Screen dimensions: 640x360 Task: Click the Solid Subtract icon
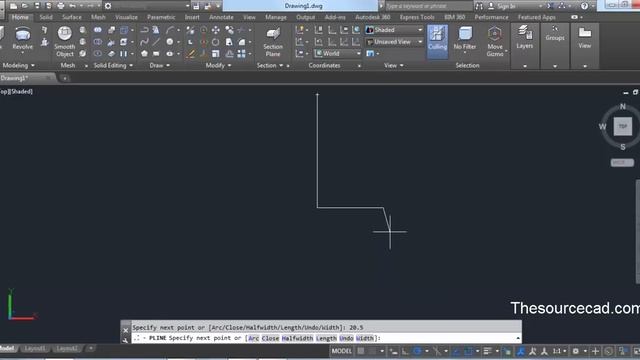98,42
